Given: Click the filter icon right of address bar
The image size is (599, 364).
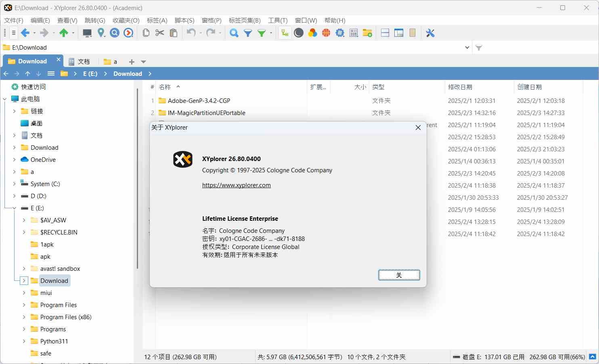Looking at the screenshot, I should (479, 48).
